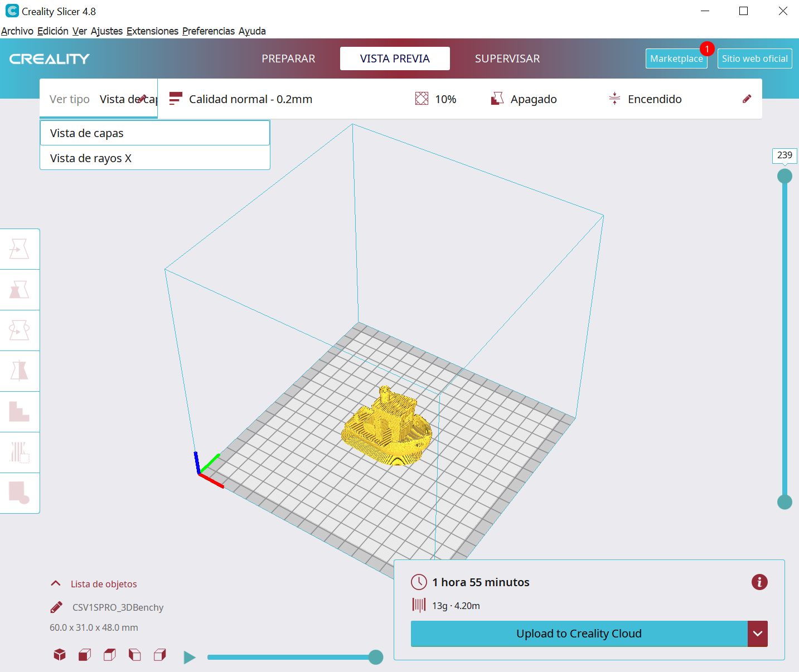The width and height of the screenshot is (799, 672).
Task: Select the Rotate tool in left toolbar
Action: click(19, 330)
